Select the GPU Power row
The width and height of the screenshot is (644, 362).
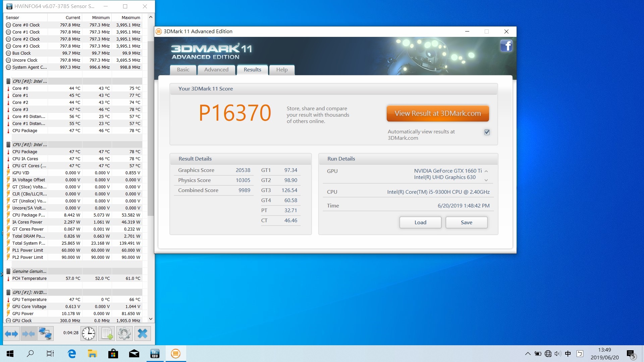73,314
